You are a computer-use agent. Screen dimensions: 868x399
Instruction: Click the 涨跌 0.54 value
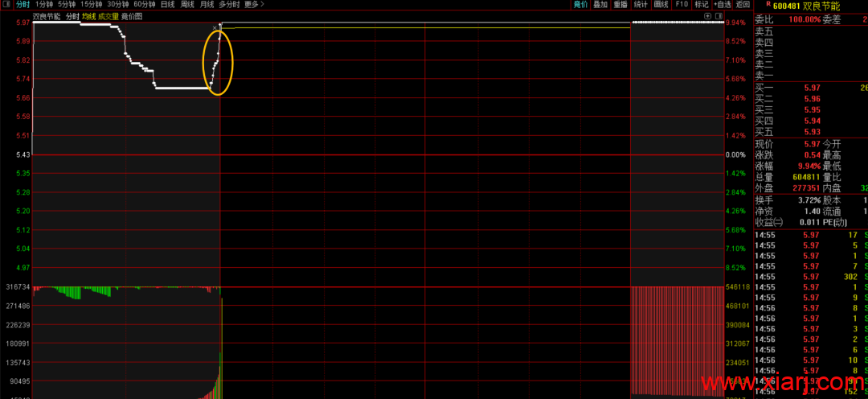pyautogui.click(x=813, y=155)
